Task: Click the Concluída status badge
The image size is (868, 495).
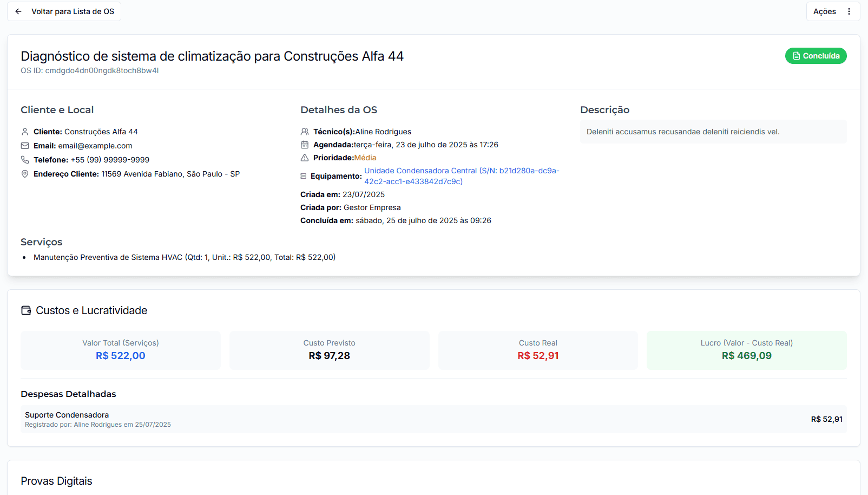Action: 816,56
